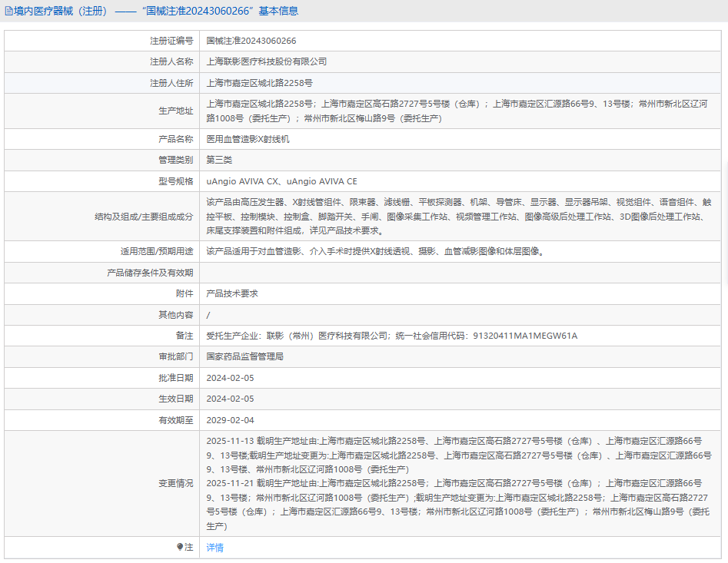Click the 生效日期 label
The image size is (728, 563).
click(x=175, y=399)
